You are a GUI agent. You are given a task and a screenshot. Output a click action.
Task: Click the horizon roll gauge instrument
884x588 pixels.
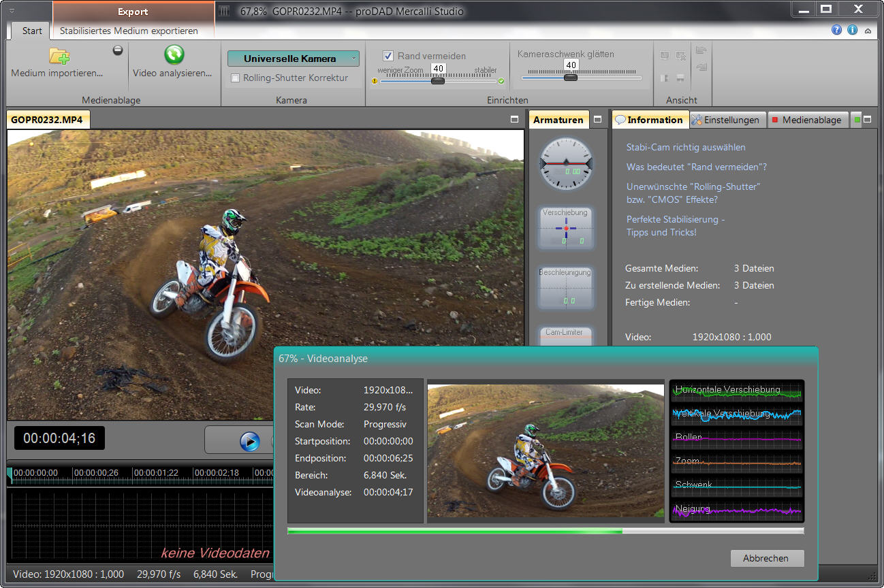point(566,164)
